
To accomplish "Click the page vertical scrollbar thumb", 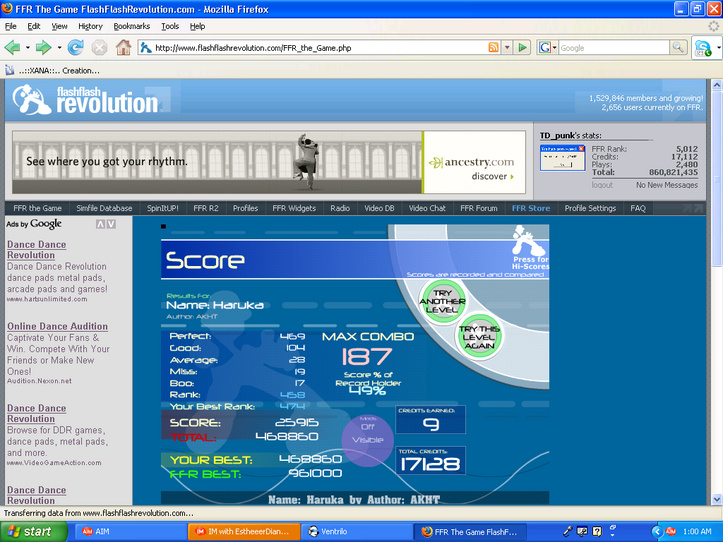I will (x=717, y=179).
